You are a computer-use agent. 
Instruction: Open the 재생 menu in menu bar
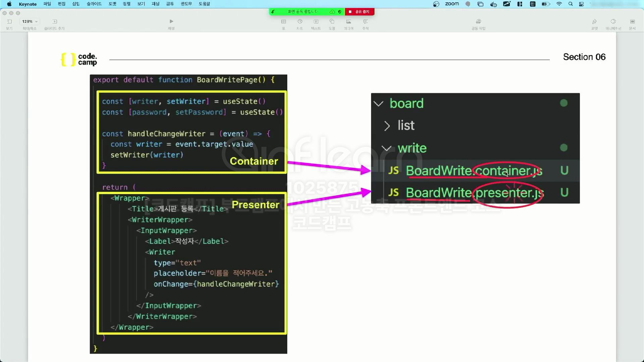155,4
